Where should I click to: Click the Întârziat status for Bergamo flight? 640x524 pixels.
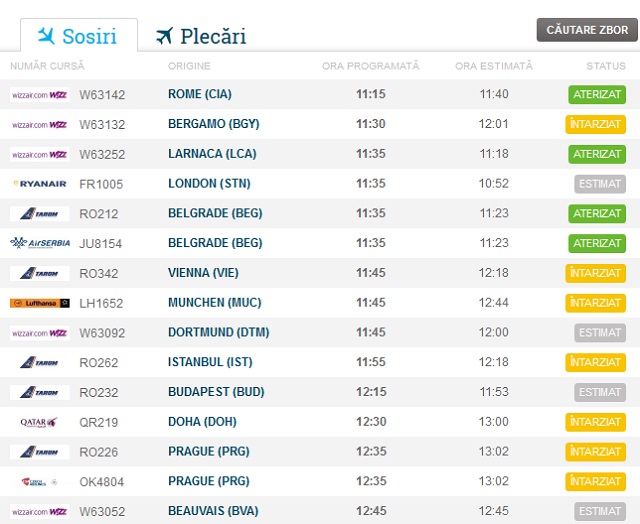(x=596, y=125)
